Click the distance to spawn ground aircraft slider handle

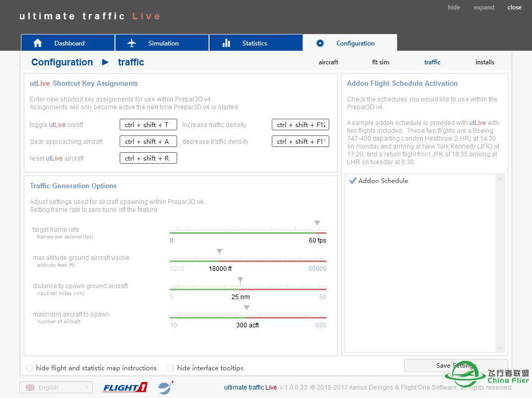coord(240,280)
